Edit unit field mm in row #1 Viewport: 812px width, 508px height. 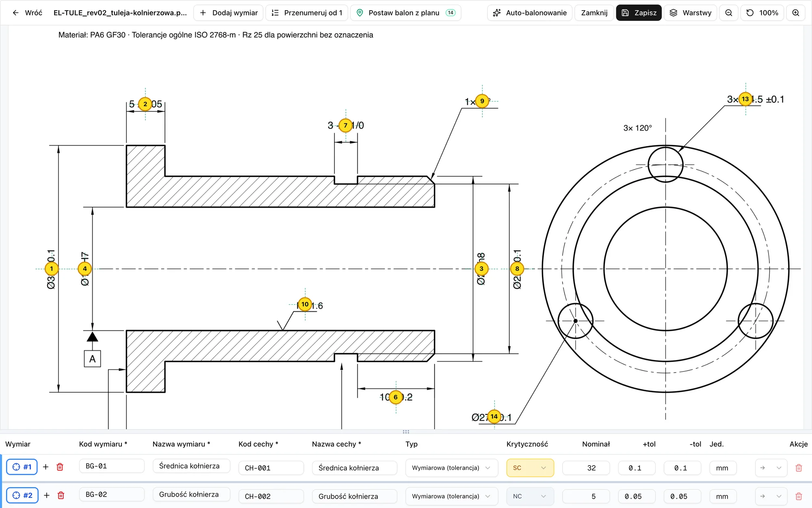tap(723, 468)
